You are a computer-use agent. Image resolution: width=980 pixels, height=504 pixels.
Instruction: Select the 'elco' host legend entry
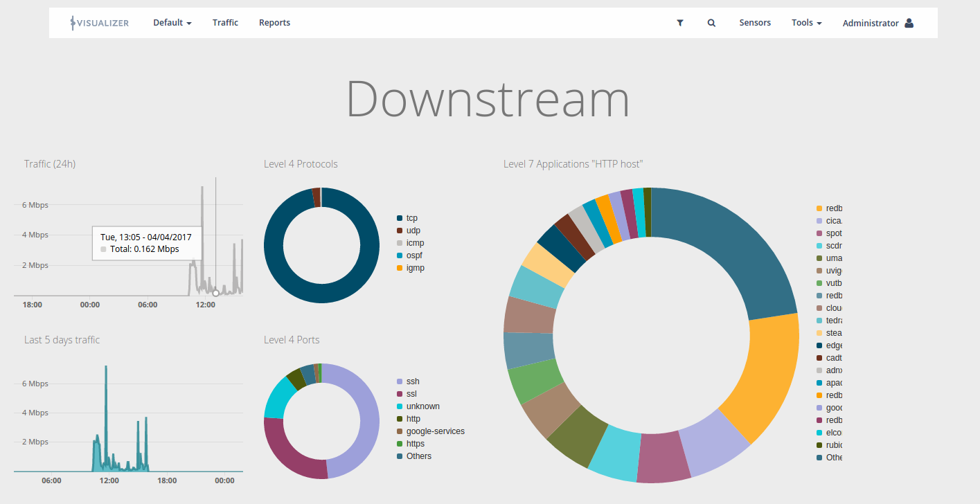click(829, 433)
